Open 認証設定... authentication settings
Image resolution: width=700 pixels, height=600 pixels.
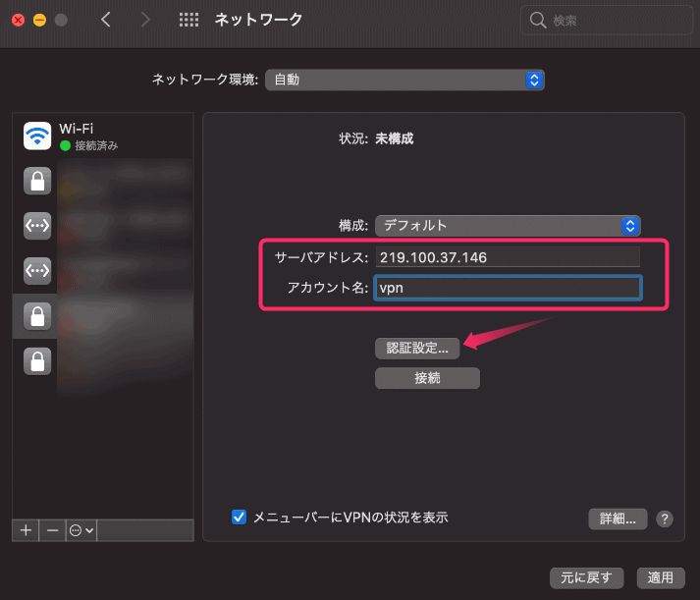[x=417, y=349]
